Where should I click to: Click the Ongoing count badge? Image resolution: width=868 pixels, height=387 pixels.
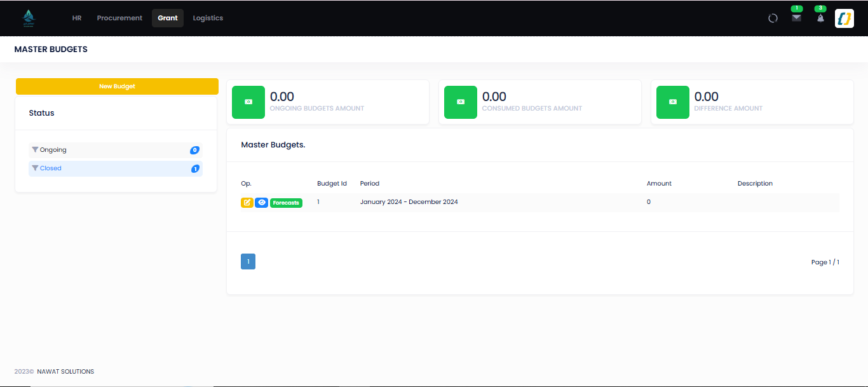(194, 150)
